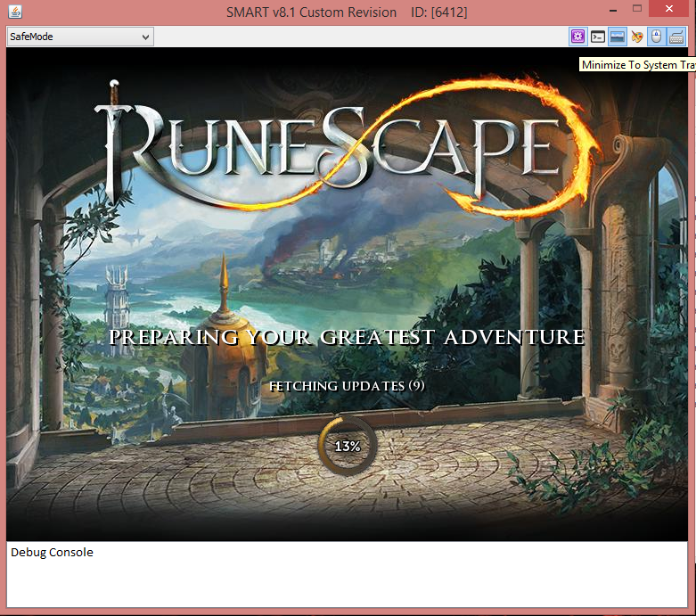Click the 13% loading progress circle
Image resolution: width=696 pixels, height=616 pixels.
click(348, 446)
